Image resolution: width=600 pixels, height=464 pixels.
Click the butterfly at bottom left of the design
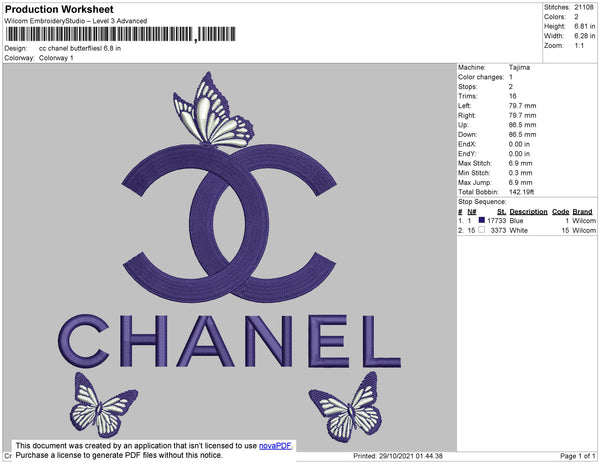coord(103,405)
